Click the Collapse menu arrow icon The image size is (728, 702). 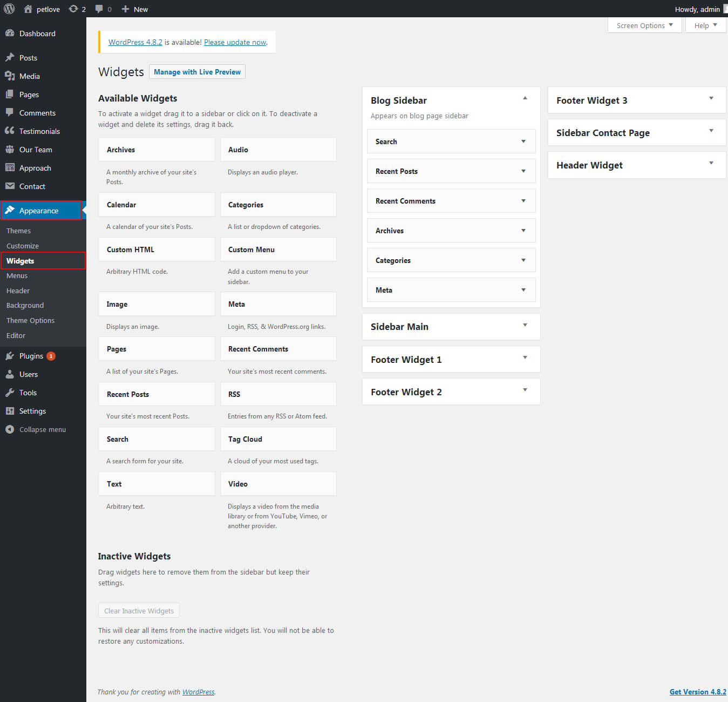10,429
